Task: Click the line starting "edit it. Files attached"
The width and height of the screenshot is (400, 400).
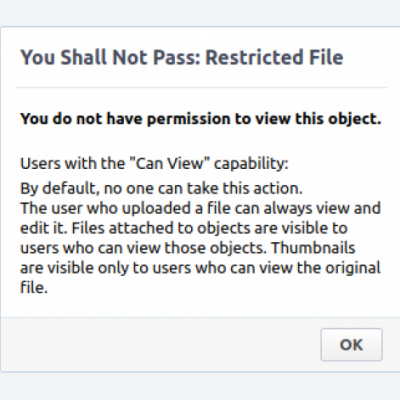Action: point(184,228)
